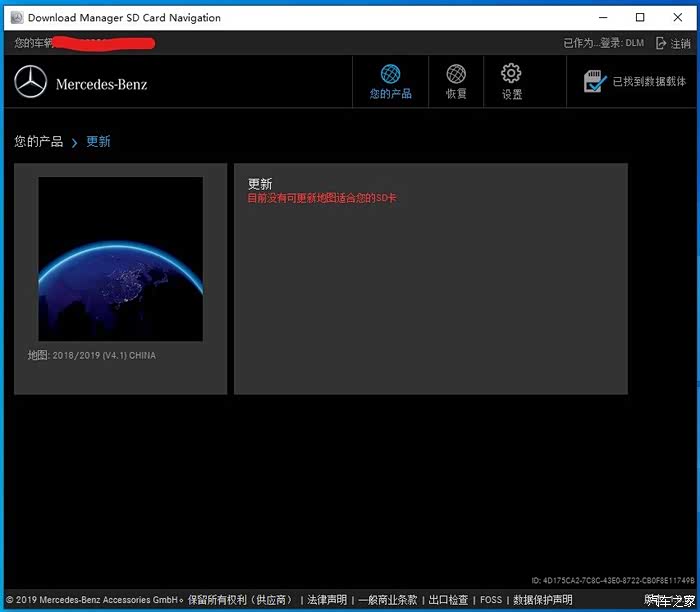Click the Download Manager title bar app icon

[x=15, y=18]
